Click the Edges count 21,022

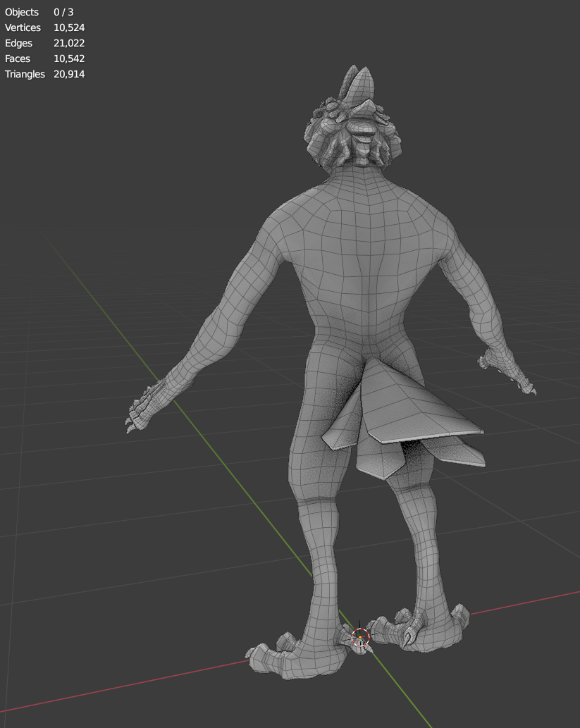pyautogui.click(x=69, y=43)
